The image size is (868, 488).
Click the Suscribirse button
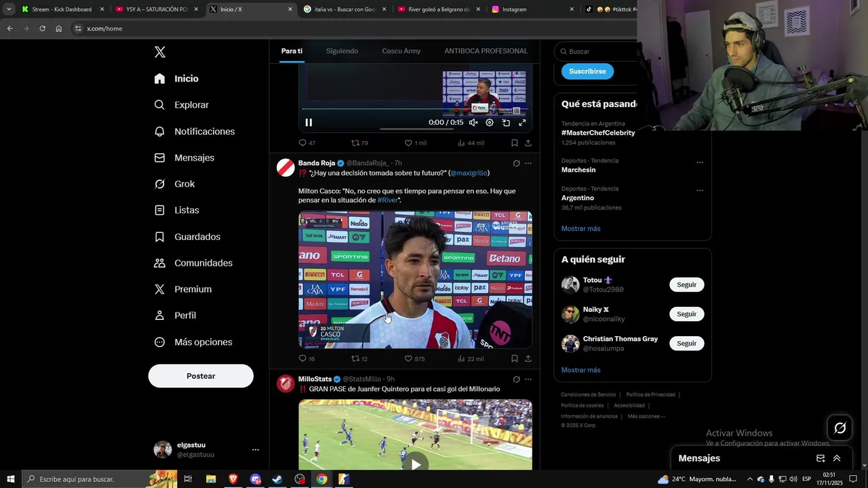(x=587, y=71)
